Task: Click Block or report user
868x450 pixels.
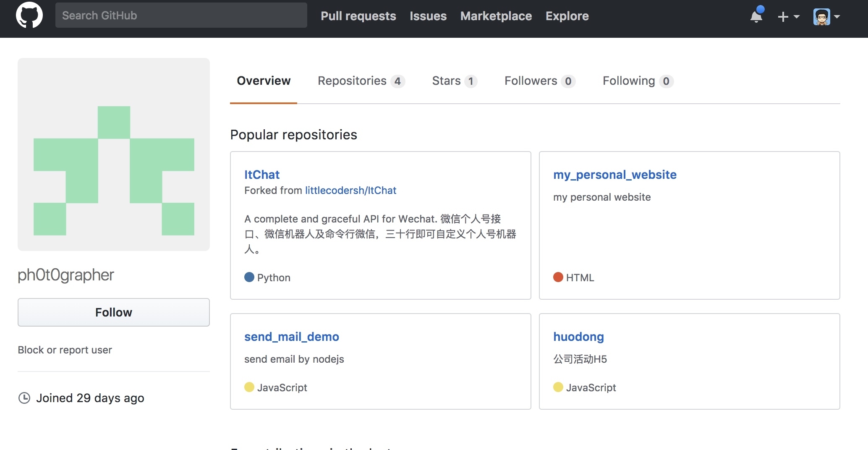Action: [65, 350]
